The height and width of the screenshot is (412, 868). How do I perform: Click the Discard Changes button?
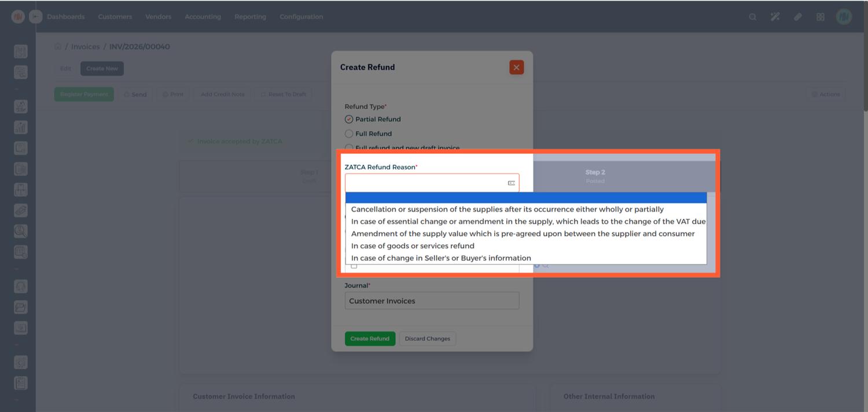pos(427,339)
